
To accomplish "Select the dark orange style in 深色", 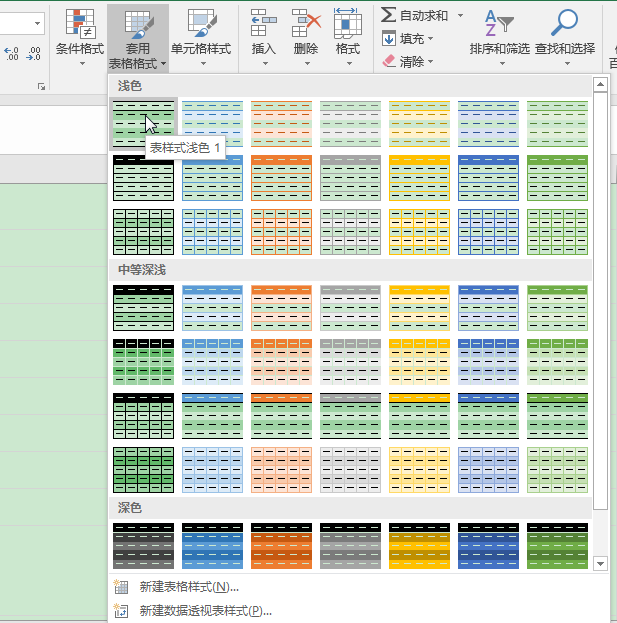I will [x=281, y=546].
